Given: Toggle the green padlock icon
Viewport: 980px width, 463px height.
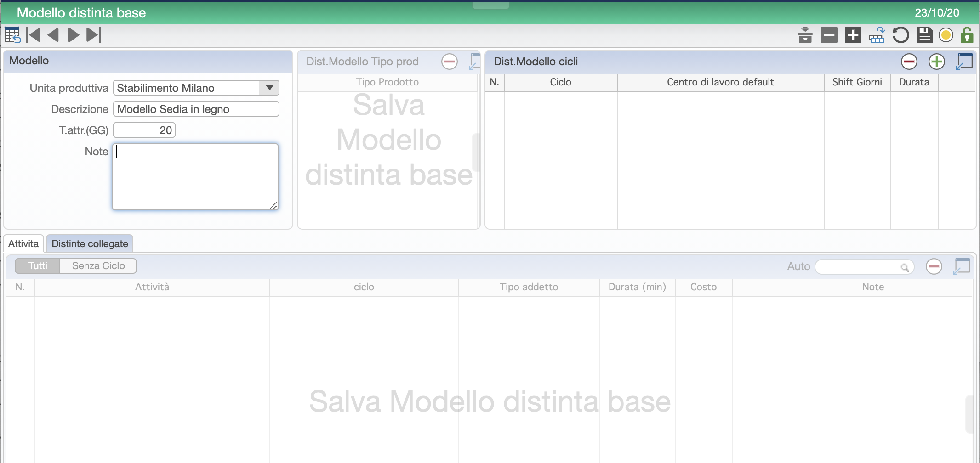Looking at the screenshot, I should pyautogui.click(x=967, y=35).
